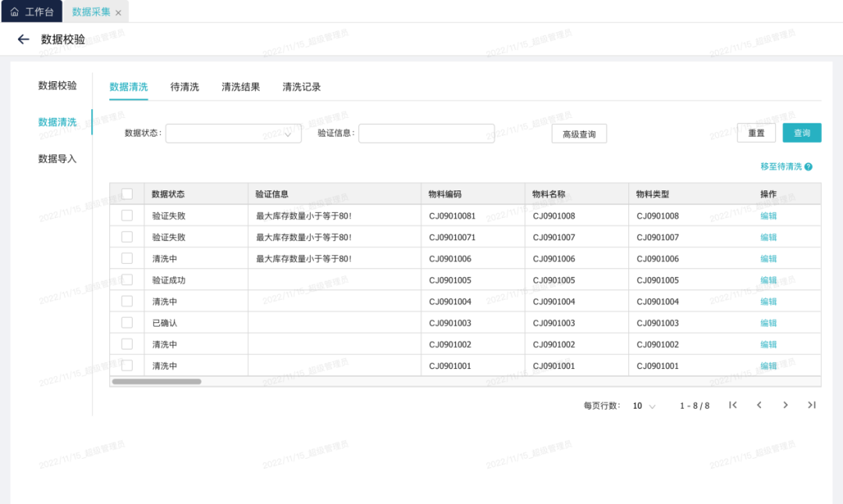This screenshot has height=504, width=843.
Task: Go to the next page
Action: (785, 405)
